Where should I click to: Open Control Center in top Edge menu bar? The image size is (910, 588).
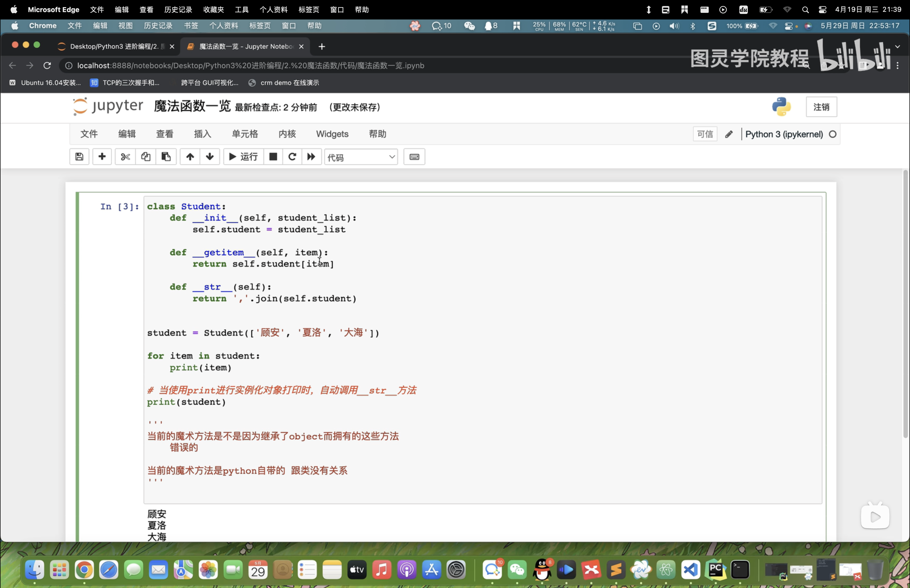(x=823, y=9)
